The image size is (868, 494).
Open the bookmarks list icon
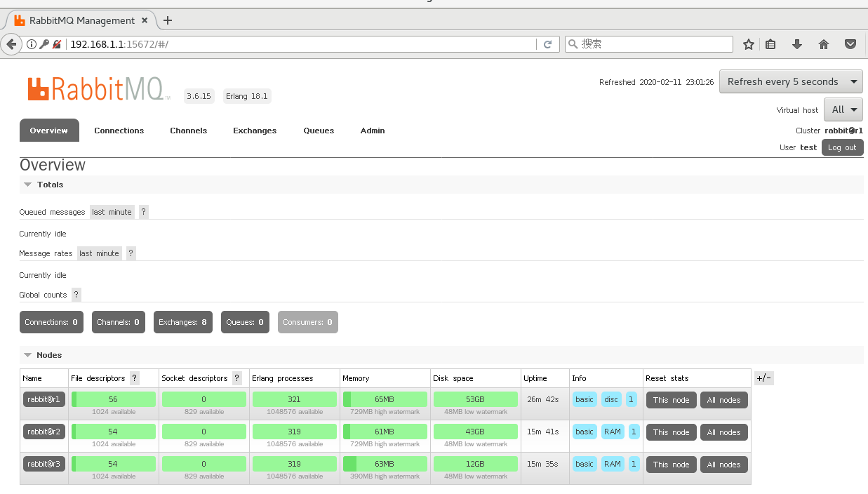coord(770,44)
